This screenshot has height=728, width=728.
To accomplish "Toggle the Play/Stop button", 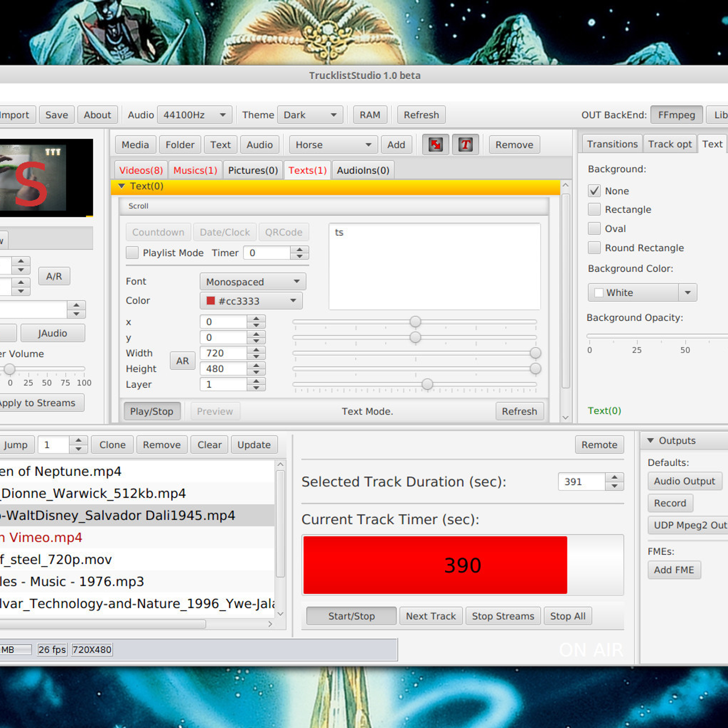I will [x=152, y=411].
